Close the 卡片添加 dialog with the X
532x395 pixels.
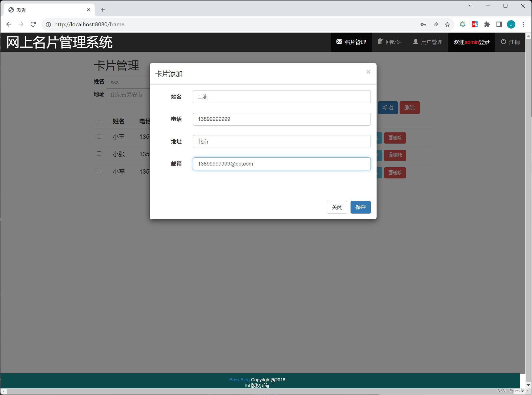(368, 72)
